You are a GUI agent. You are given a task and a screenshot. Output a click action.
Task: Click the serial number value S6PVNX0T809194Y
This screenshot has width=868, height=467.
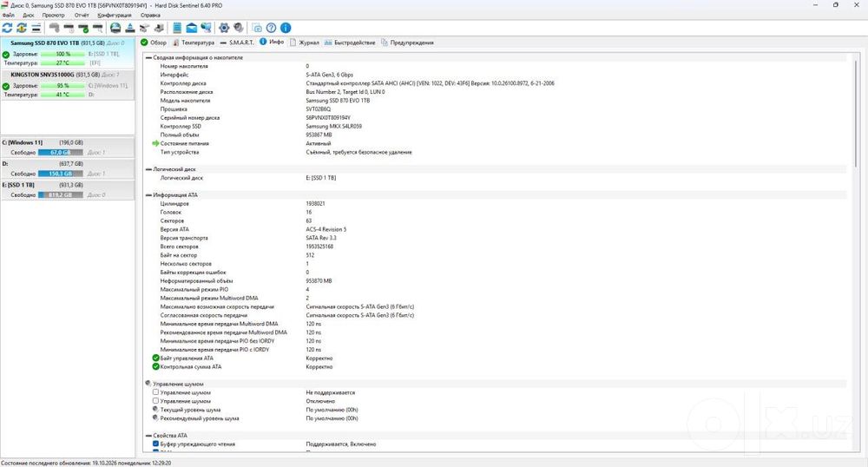coord(328,118)
